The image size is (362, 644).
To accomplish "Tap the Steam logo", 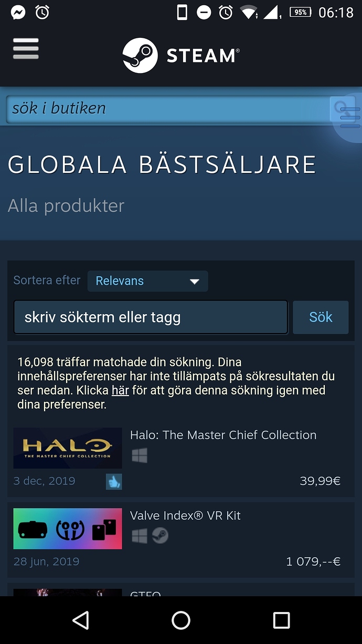I will pos(181,55).
